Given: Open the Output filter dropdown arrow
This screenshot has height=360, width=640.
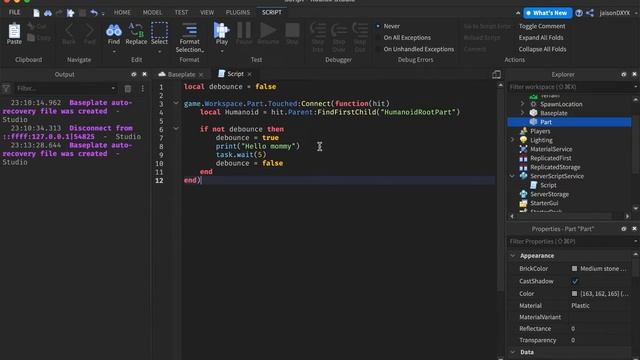Looking at the screenshot, I should click(x=113, y=88).
